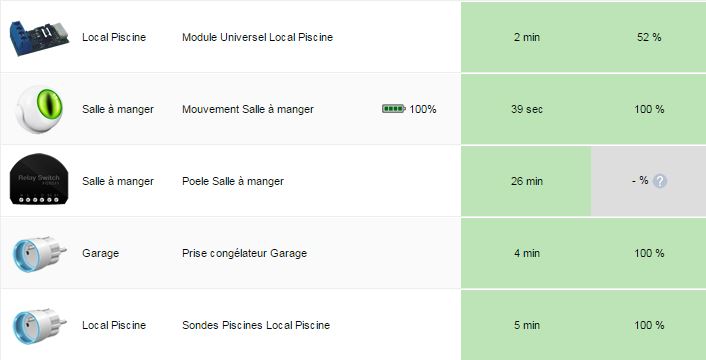Click the grey "- %" status cell
Screen dimensions: 706x360
pyautogui.click(x=648, y=181)
